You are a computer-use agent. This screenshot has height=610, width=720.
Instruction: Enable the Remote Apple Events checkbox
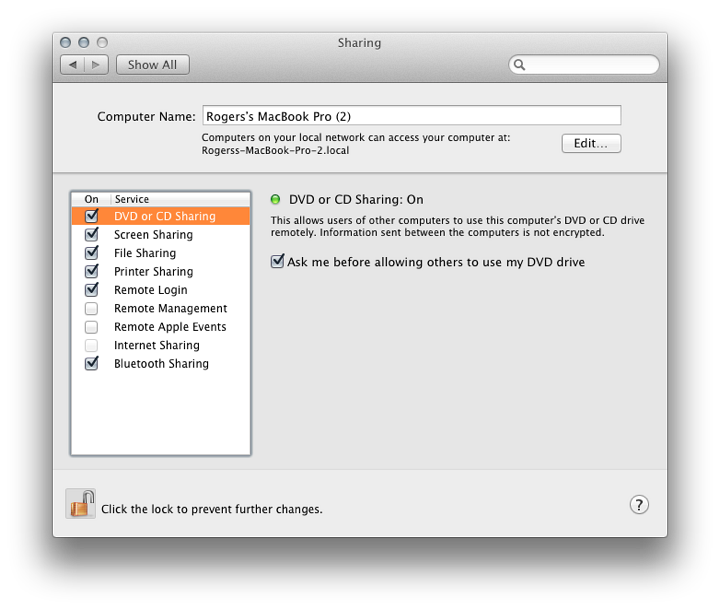91,327
